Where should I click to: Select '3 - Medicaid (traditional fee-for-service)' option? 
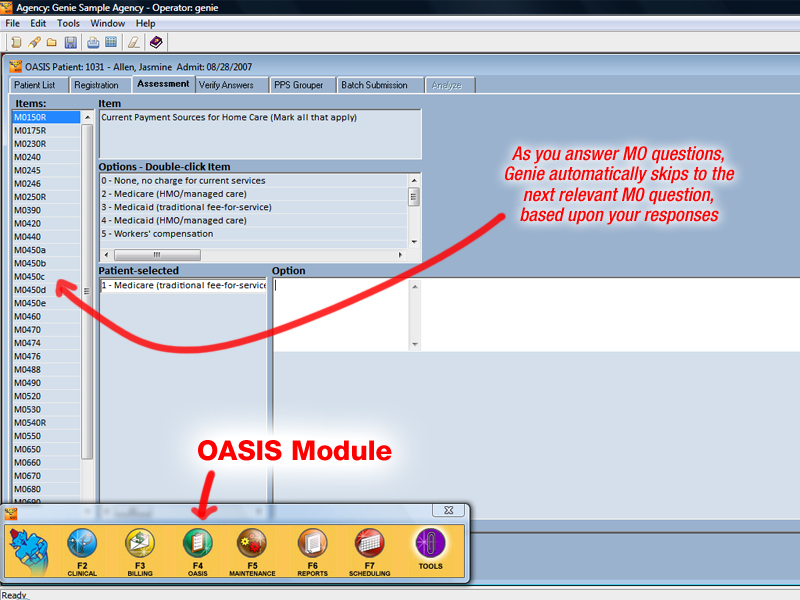click(x=254, y=207)
